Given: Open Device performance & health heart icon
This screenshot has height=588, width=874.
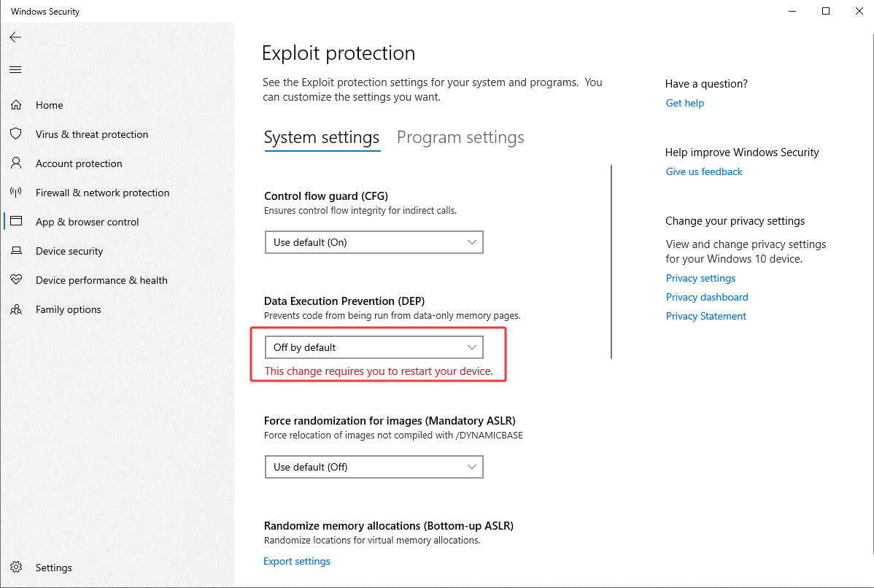Looking at the screenshot, I should [x=16, y=280].
